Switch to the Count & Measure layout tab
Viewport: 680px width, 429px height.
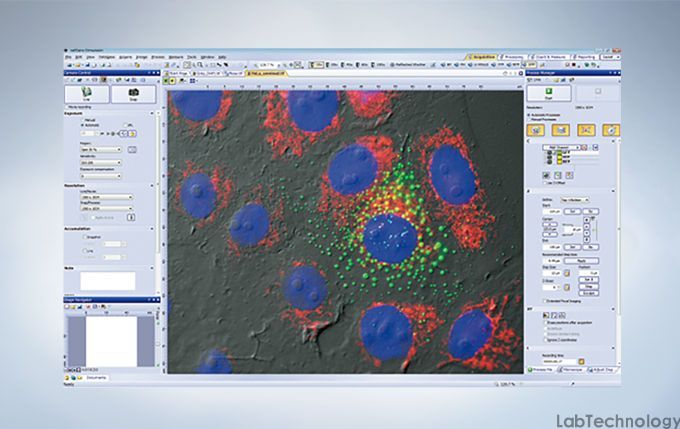click(x=548, y=57)
